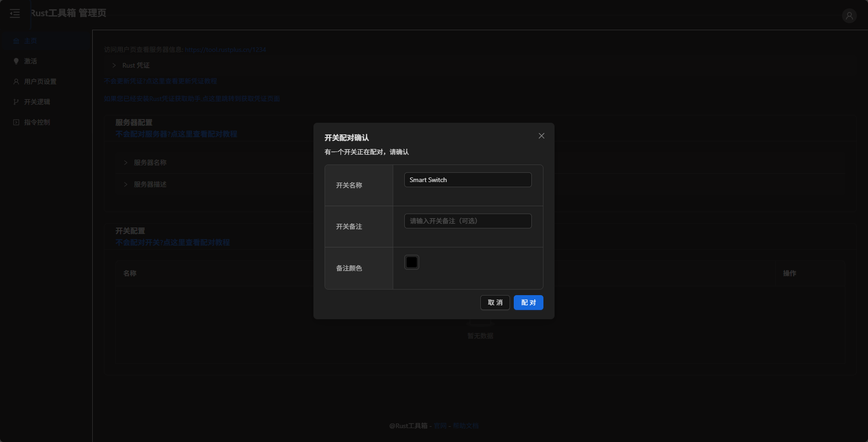Click the console icon beside 指令控制
Viewport: 868px width, 442px height.
[x=16, y=122]
